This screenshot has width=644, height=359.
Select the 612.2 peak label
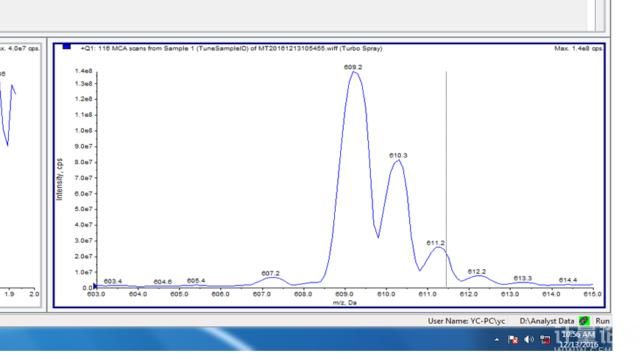[x=477, y=271]
